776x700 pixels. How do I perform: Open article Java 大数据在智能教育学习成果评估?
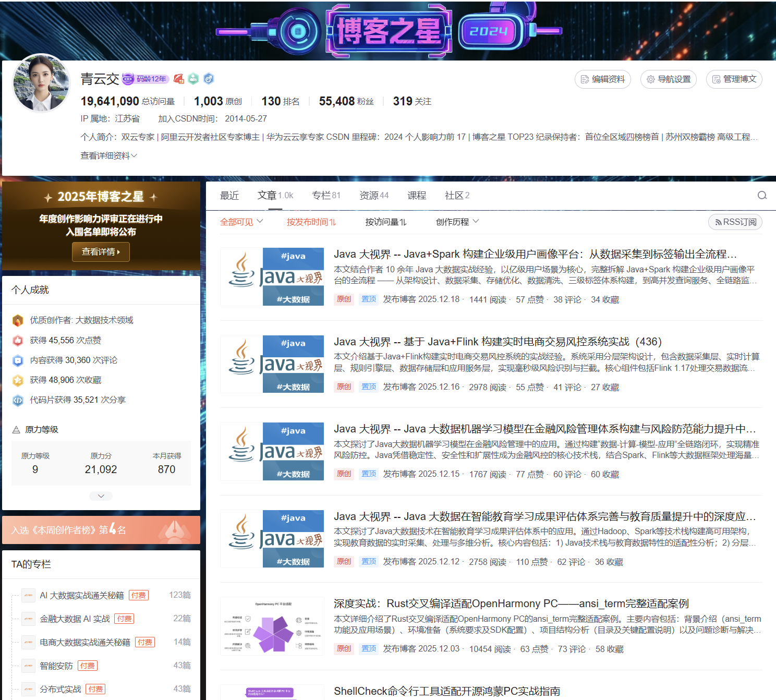click(545, 516)
